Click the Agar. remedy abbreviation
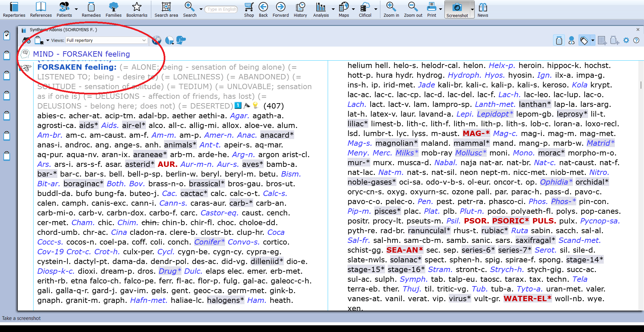This screenshot has height=332, width=644. [x=239, y=116]
